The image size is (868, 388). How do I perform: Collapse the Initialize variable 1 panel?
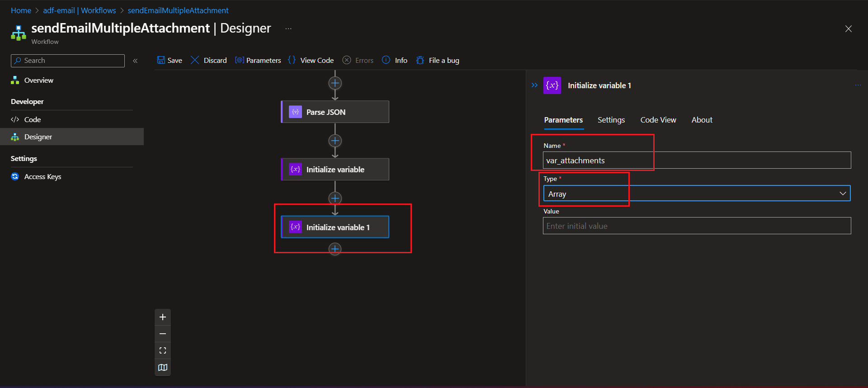click(x=535, y=85)
